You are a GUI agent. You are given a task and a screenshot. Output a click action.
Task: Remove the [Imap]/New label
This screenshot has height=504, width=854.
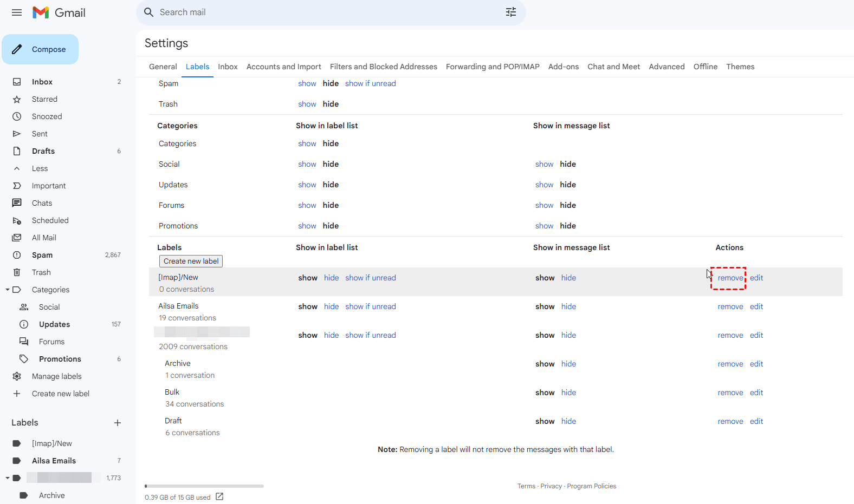(x=730, y=278)
